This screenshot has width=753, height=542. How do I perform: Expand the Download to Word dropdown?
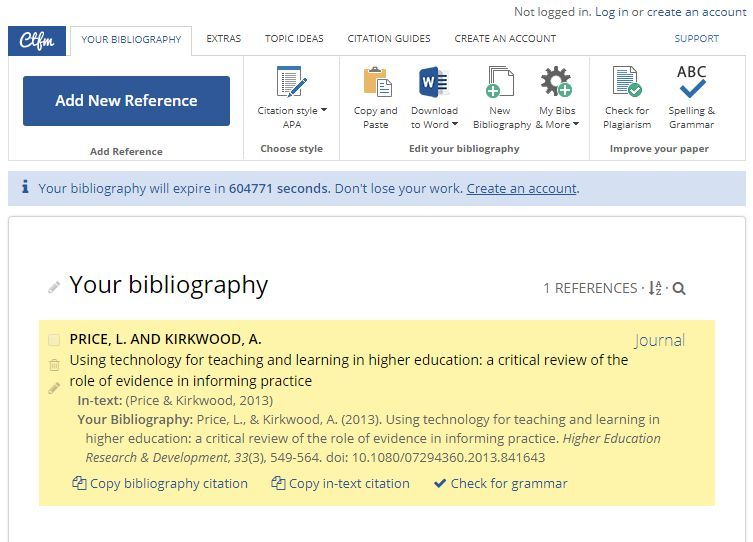point(435,117)
